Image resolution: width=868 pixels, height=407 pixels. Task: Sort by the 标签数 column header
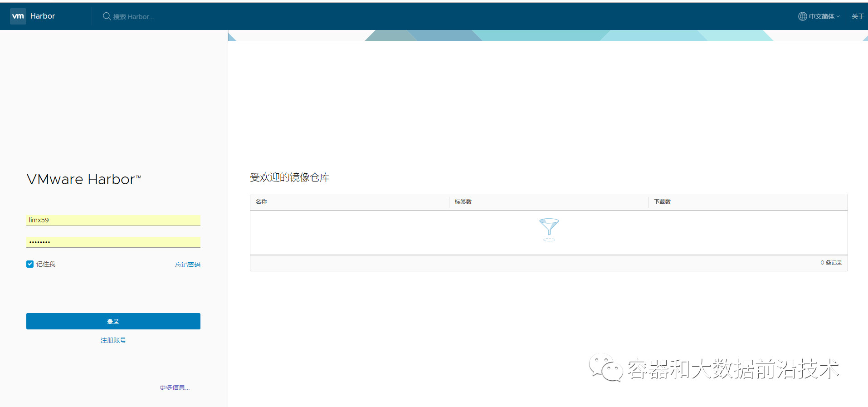[x=463, y=202]
